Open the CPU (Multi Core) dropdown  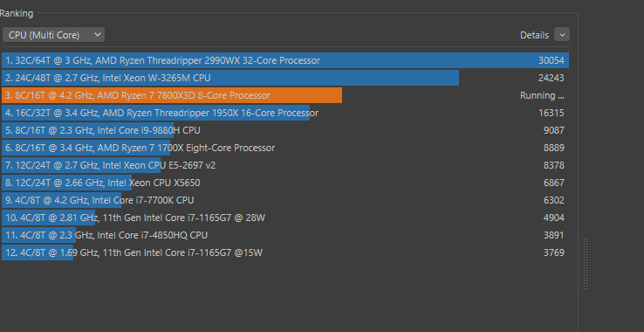pyautogui.click(x=53, y=35)
